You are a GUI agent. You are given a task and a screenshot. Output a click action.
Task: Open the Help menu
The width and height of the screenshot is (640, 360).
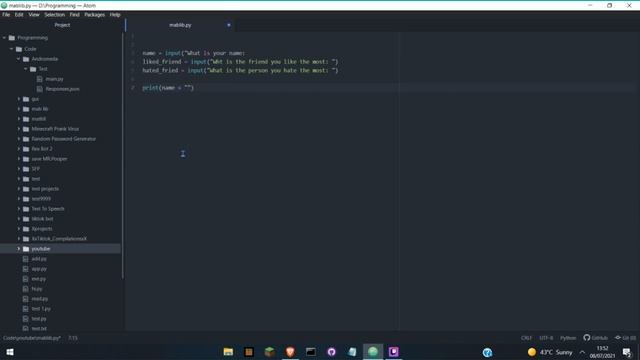pos(115,15)
